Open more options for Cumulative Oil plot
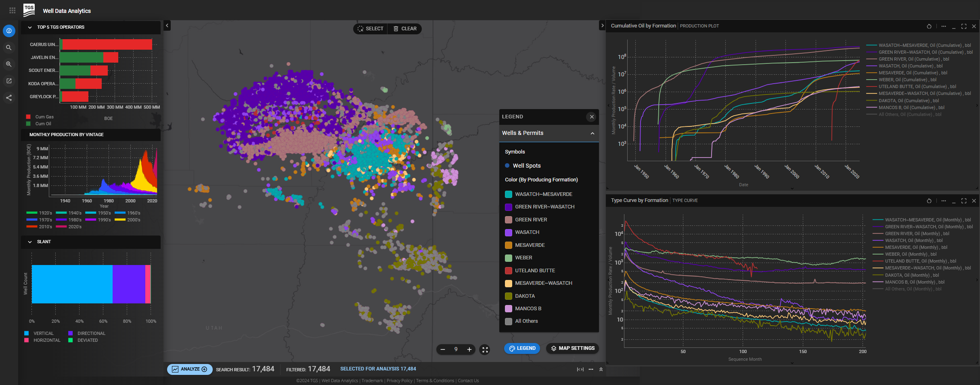The image size is (980, 385). click(943, 26)
